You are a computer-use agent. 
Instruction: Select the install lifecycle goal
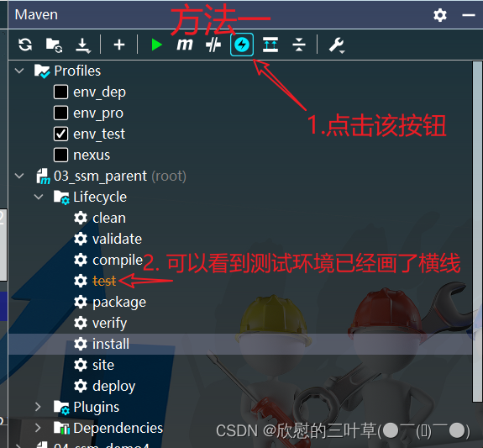tap(111, 344)
